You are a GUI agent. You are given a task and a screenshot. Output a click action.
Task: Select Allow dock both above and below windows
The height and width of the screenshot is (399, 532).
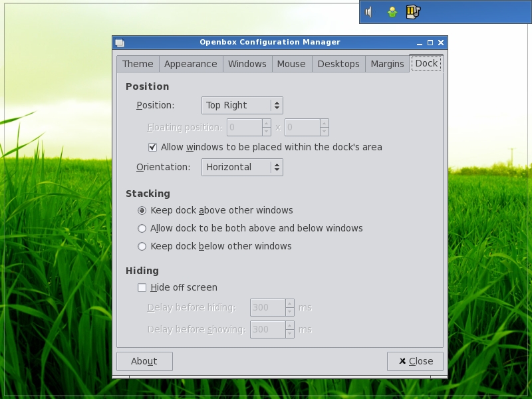tap(142, 228)
